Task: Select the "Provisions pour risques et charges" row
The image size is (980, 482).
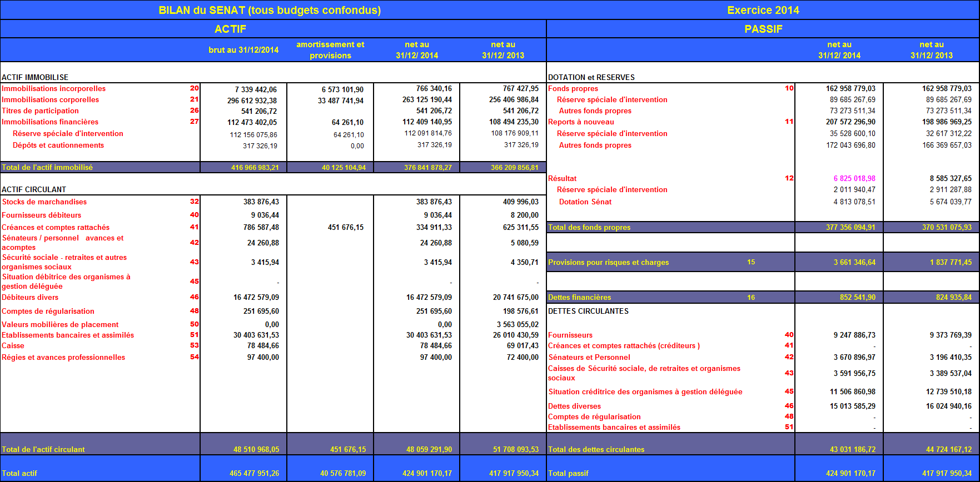Action: point(608,262)
